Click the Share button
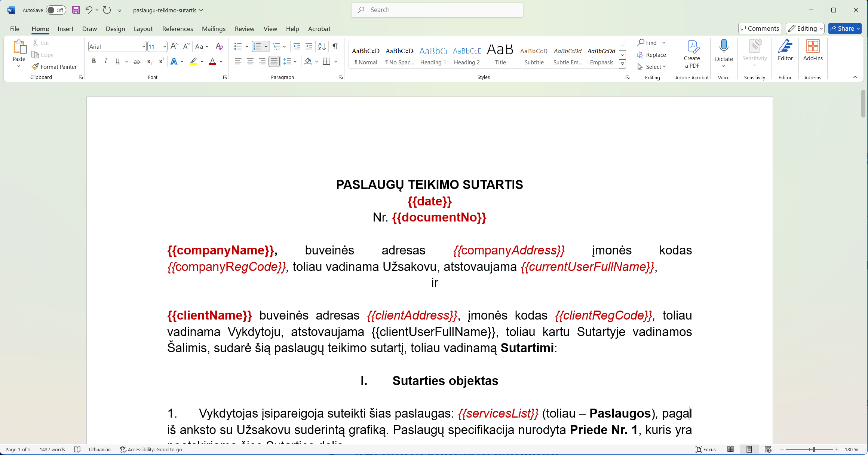This screenshot has height=455, width=868. (842, 28)
